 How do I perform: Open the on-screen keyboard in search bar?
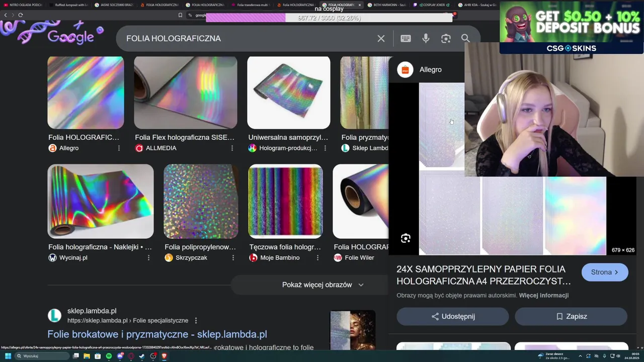(x=406, y=38)
